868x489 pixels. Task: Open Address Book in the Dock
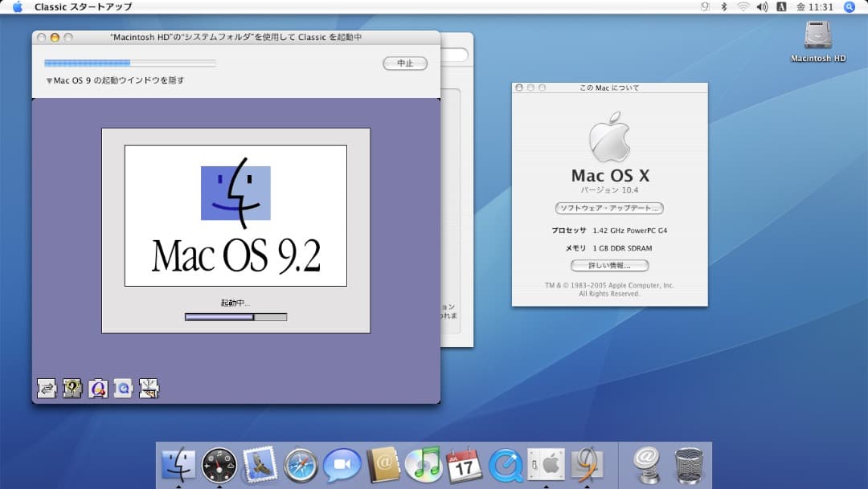coord(383,465)
